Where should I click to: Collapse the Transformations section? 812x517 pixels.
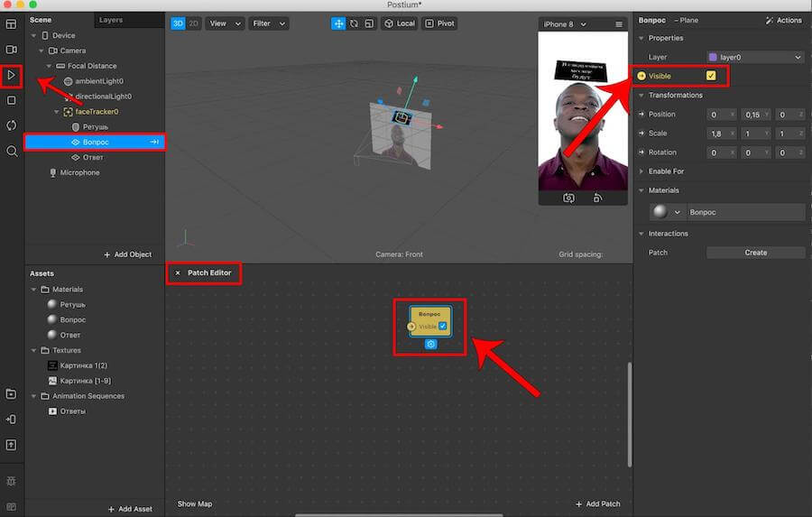[x=641, y=95]
